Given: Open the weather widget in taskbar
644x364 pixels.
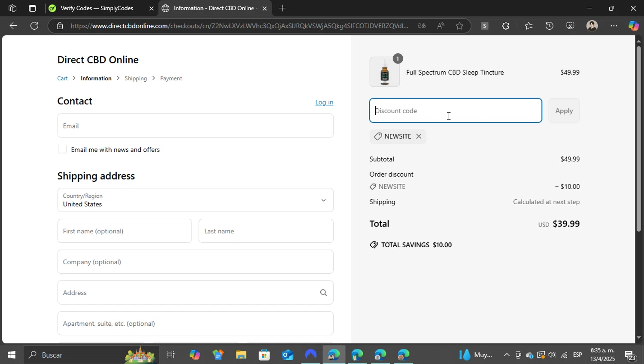Looking at the screenshot, I should tap(476, 355).
